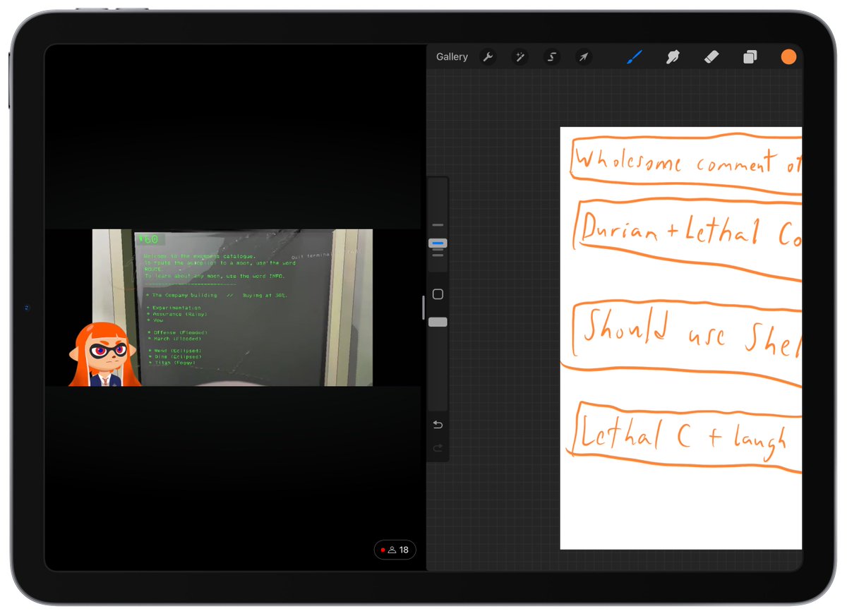Image resolution: width=847 pixels, height=616 pixels.
Task: Undo the last stroke
Action: pyautogui.click(x=438, y=425)
